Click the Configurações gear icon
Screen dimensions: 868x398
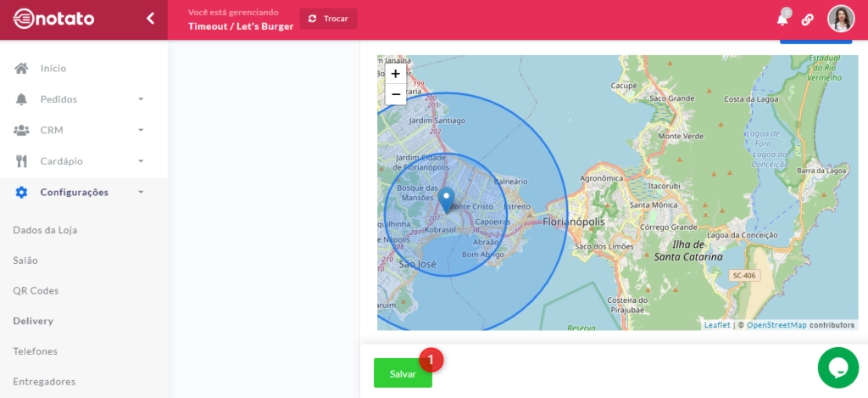point(21,192)
